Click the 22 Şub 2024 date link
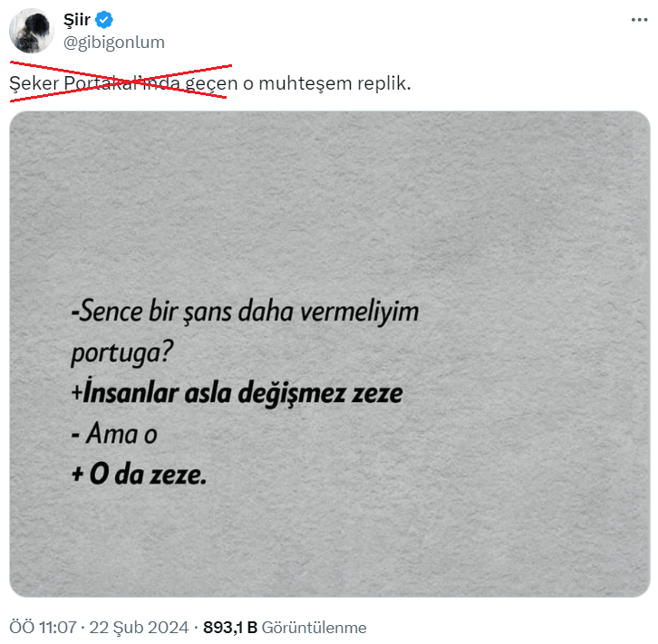The width and height of the screenshot is (658, 644). (x=139, y=628)
